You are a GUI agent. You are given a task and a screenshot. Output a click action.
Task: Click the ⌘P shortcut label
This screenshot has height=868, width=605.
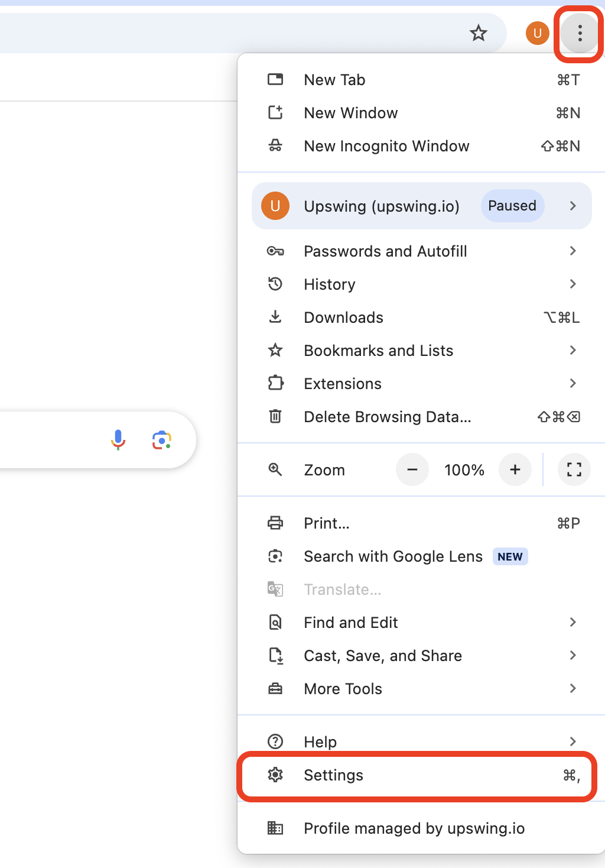(568, 523)
